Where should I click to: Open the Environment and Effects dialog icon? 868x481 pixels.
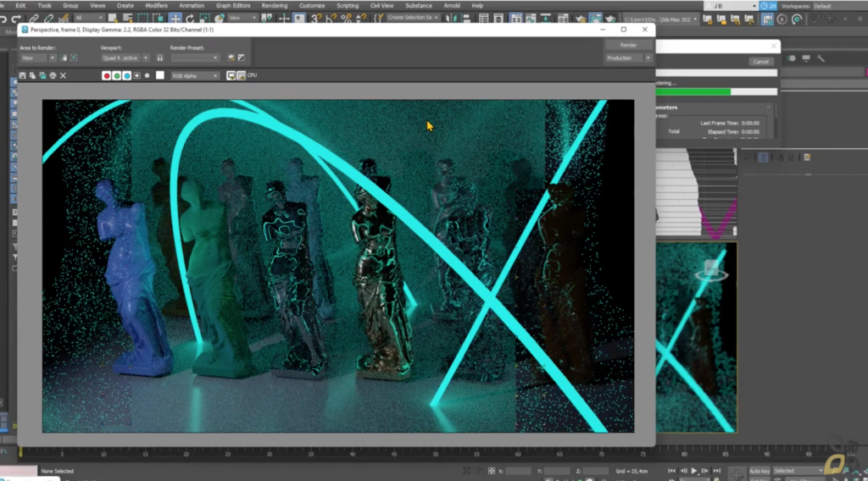tap(242, 58)
